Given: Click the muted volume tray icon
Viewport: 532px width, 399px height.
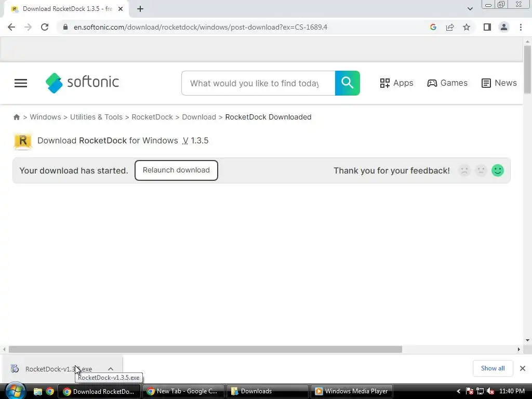Looking at the screenshot, I should (x=490, y=391).
